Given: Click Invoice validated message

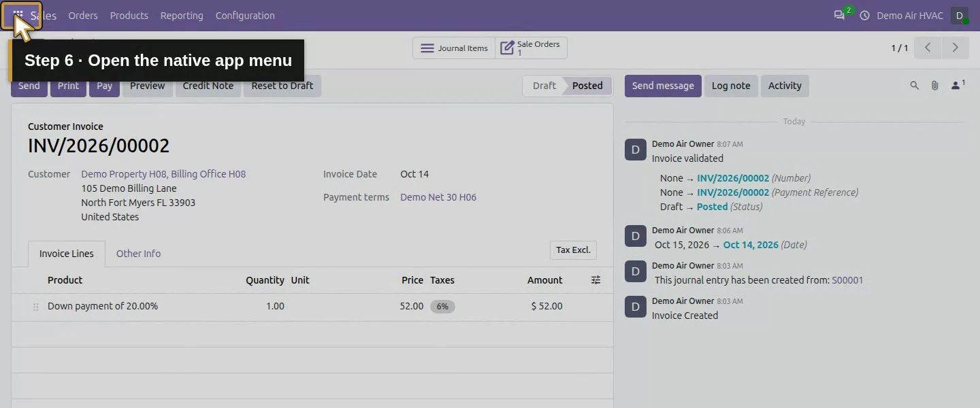Looking at the screenshot, I should [687, 158].
